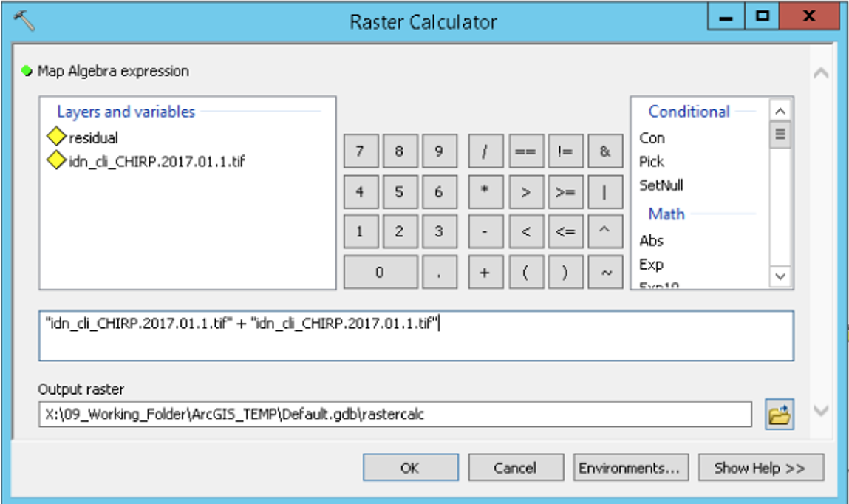Click the Map Algebra expression text box

[416, 336]
